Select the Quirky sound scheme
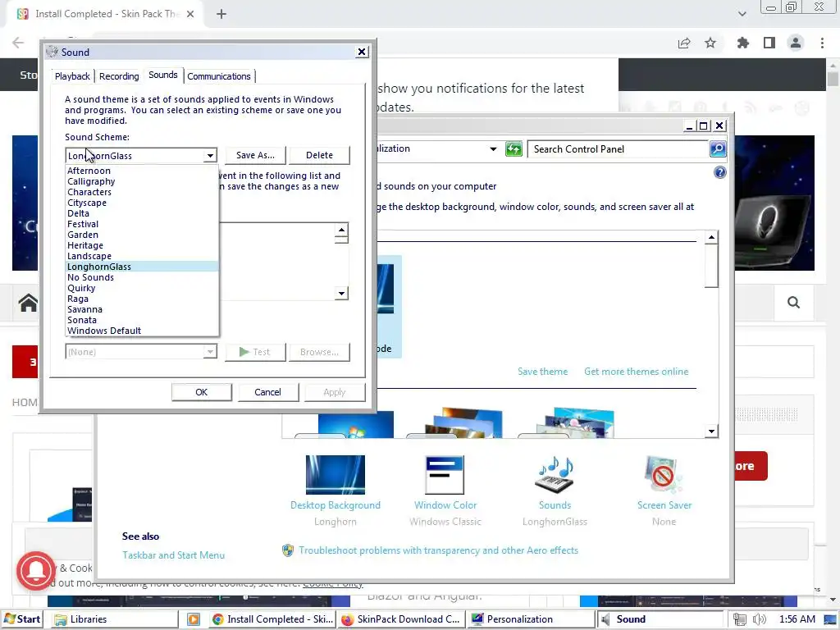Image resolution: width=840 pixels, height=630 pixels. tap(142, 288)
